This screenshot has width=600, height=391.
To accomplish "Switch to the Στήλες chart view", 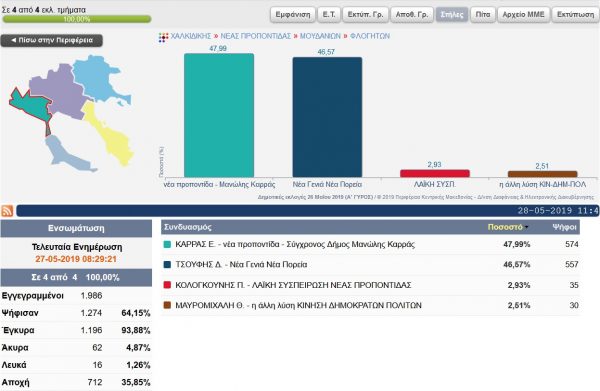I will (452, 15).
